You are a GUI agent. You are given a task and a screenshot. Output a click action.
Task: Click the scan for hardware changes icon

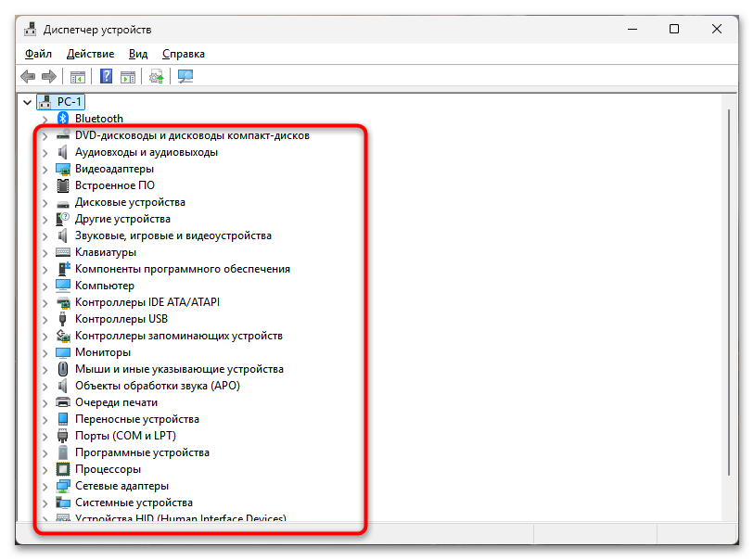[x=185, y=76]
